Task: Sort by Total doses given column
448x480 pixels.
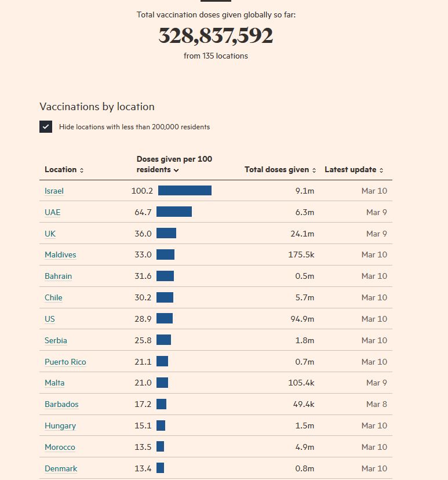Action: [x=276, y=170]
